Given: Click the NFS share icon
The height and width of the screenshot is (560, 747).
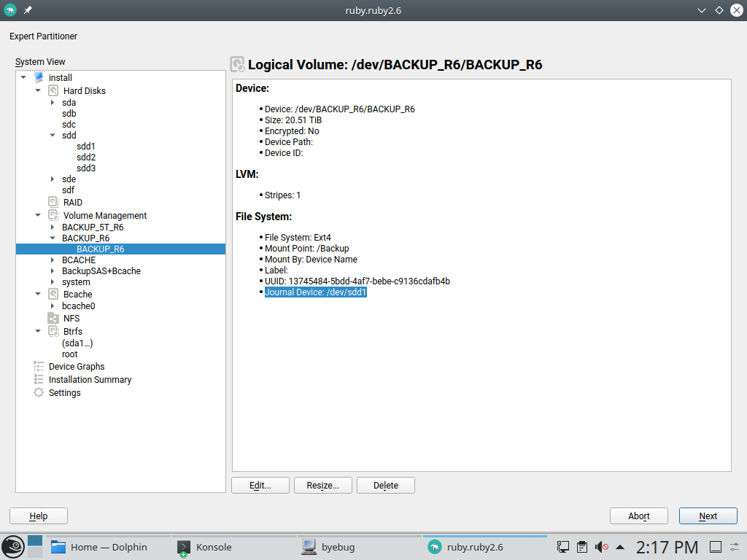Looking at the screenshot, I should click(53, 319).
